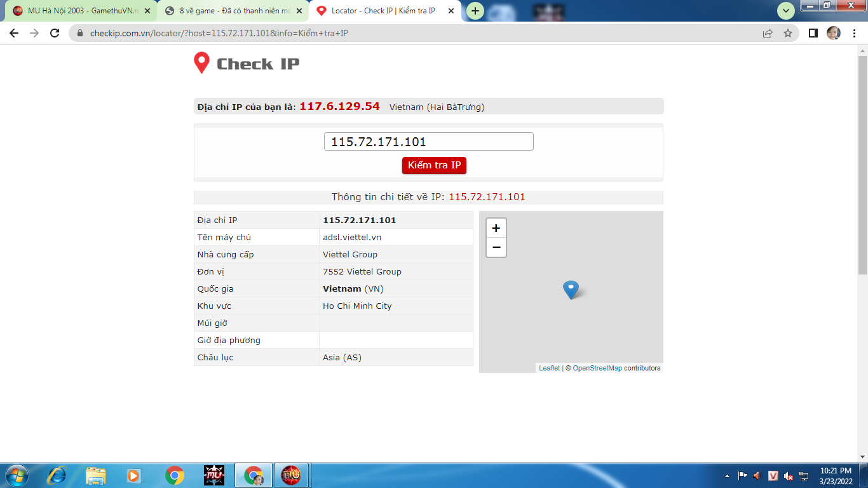Viewport: 868px width, 488px height.
Task: Toggle the browser side panel icon
Action: click(x=813, y=33)
